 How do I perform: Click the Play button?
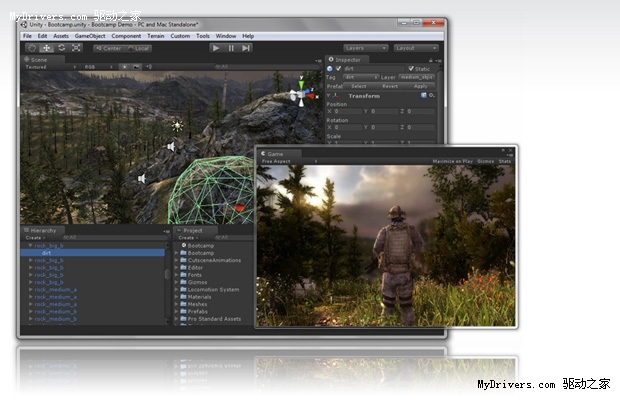(216, 48)
